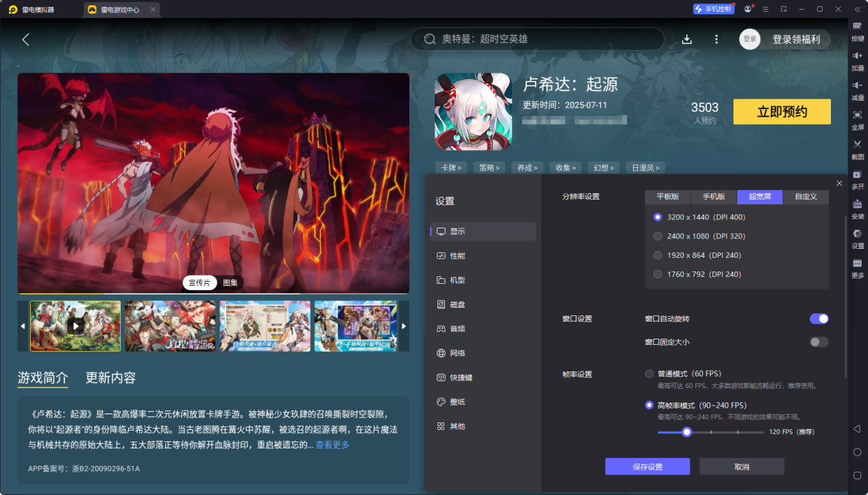Close the 雷电游戏中心 tab

(x=154, y=10)
